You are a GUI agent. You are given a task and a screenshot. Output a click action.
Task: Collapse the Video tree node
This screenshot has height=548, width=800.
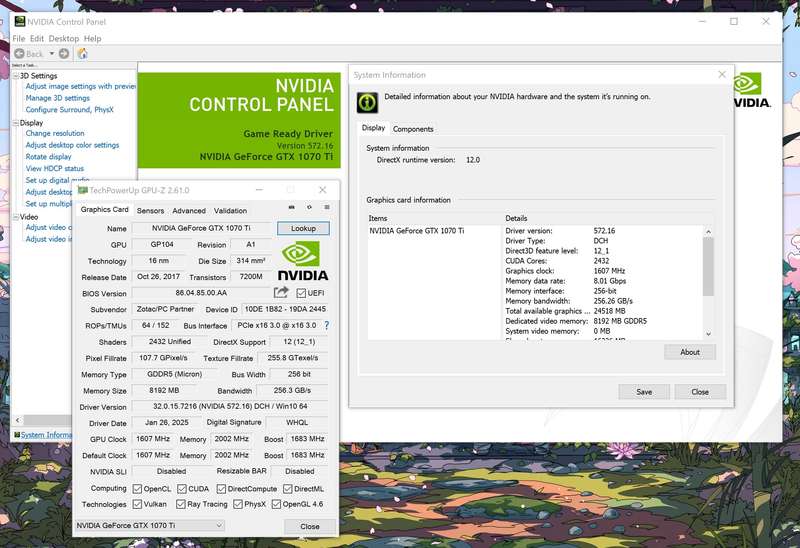coord(15,217)
